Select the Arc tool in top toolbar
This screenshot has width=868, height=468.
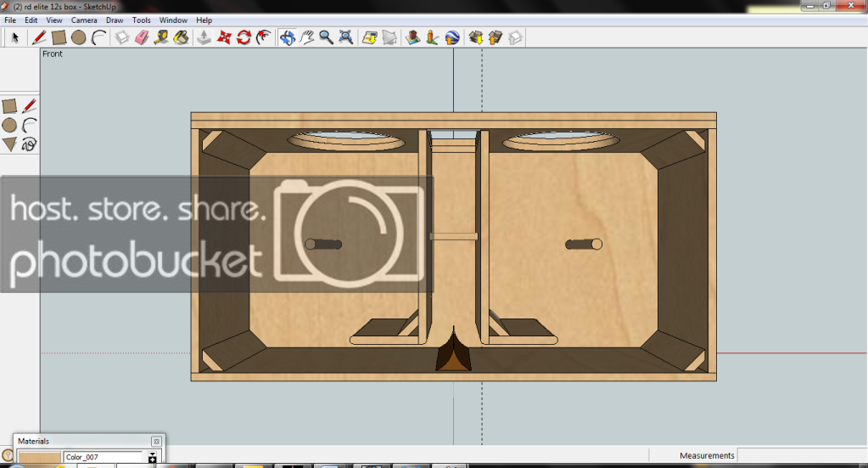[98, 37]
